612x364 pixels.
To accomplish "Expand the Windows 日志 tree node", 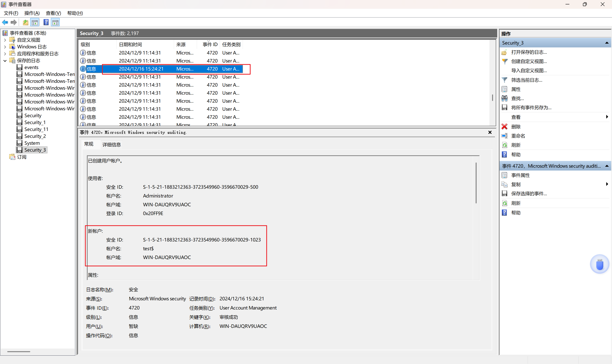I will click(x=5, y=47).
